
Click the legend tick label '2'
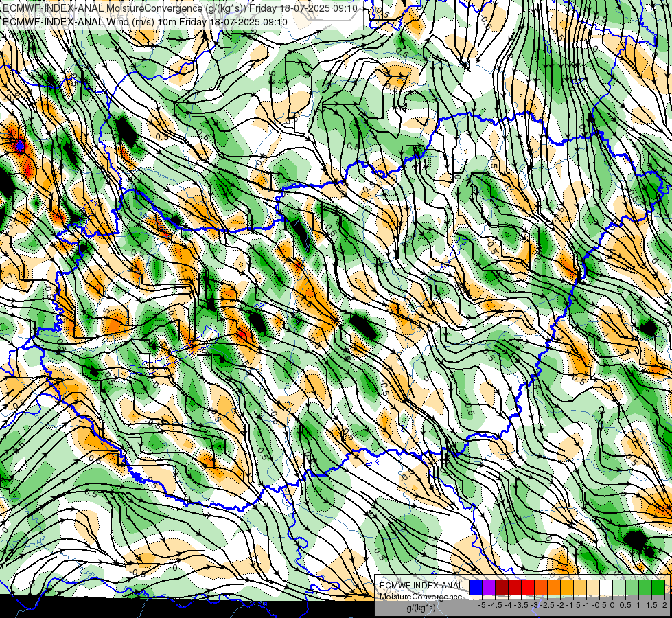tap(664, 605)
